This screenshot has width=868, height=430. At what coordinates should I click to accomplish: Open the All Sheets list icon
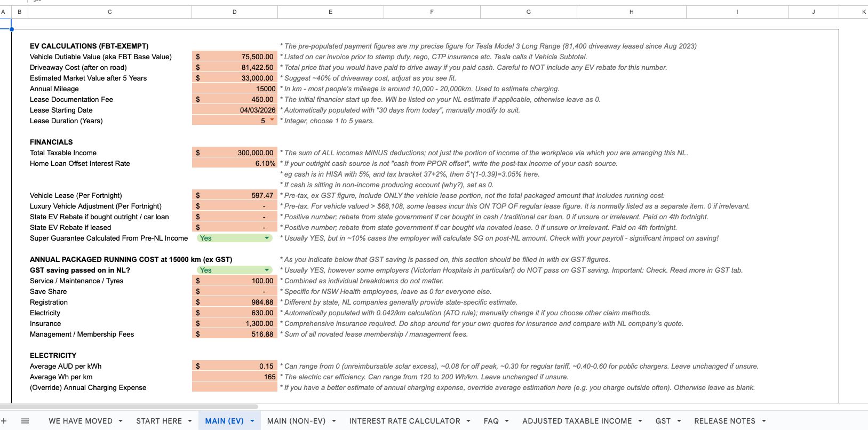coord(25,421)
